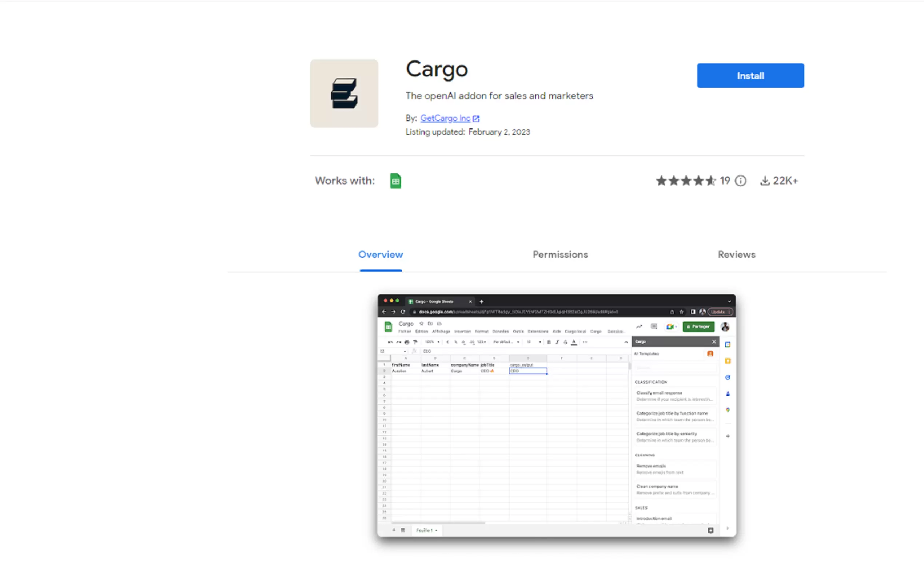Click the '22K+' install count
The height and width of the screenshot is (578, 924).
[786, 181]
